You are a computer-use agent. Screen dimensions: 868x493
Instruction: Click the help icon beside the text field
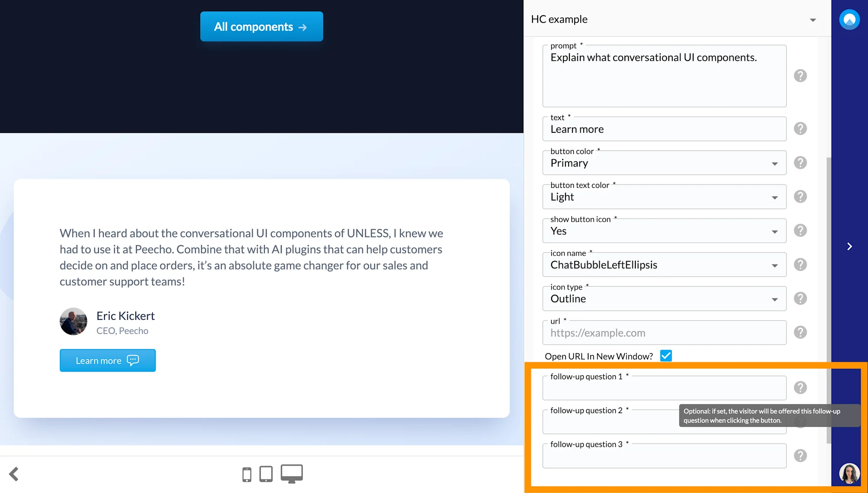click(800, 128)
